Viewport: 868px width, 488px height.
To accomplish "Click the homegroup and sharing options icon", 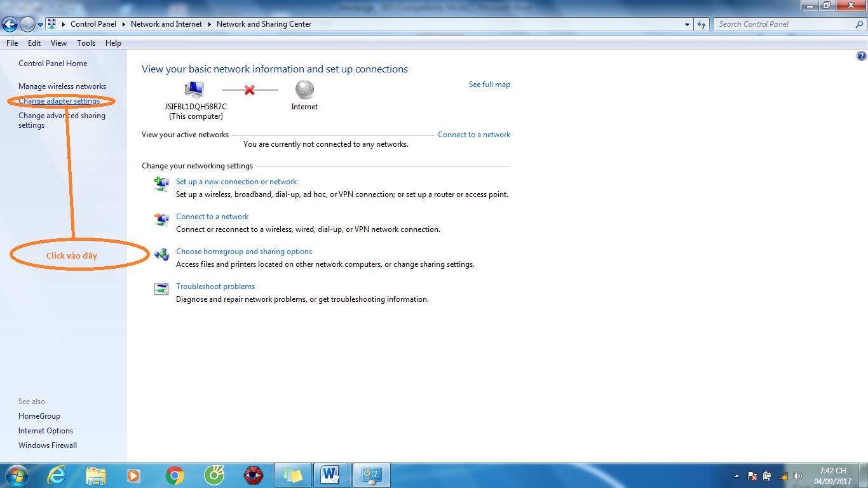I will click(x=162, y=254).
